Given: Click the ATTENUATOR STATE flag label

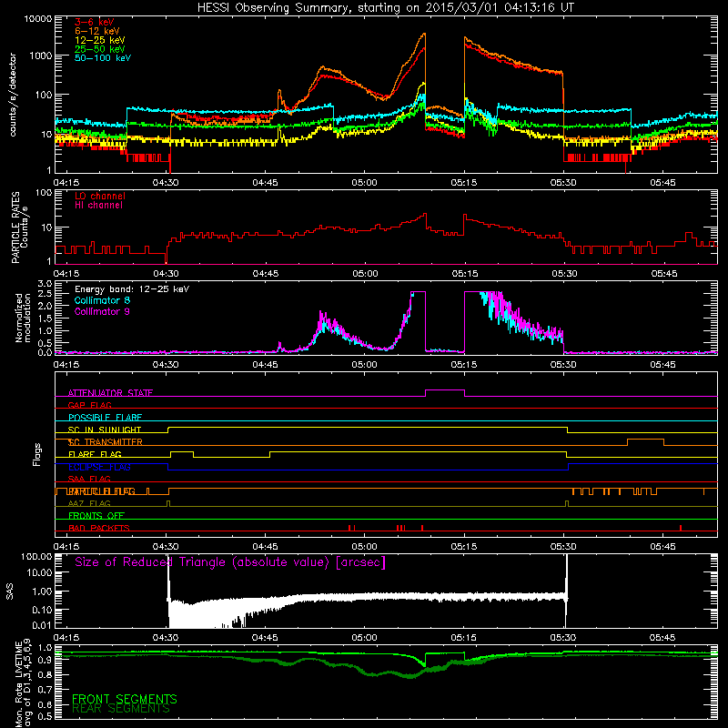Looking at the screenshot, I should click(x=110, y=393).
